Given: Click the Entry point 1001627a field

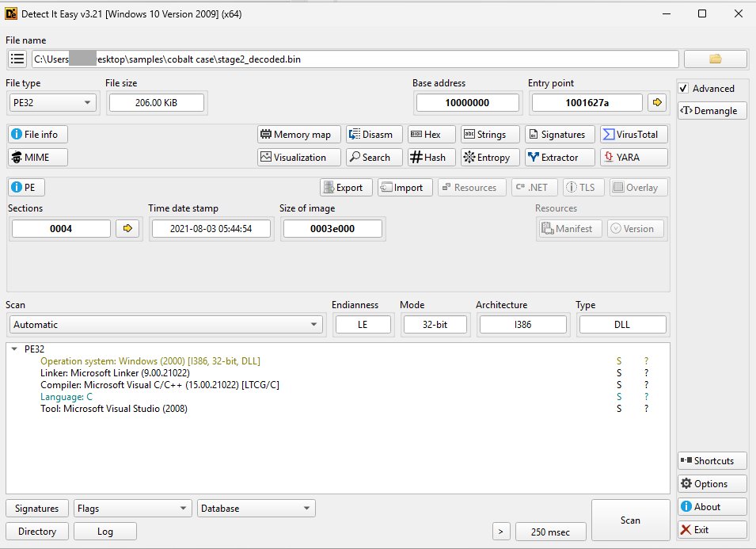Looking at the screenshot, I should [587, 102].
